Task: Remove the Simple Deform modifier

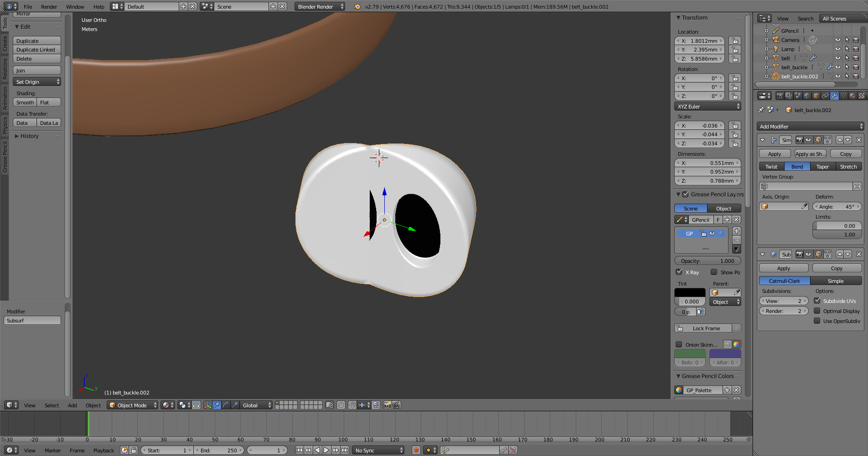Action: pyautogui.click(x=859, y=140)
